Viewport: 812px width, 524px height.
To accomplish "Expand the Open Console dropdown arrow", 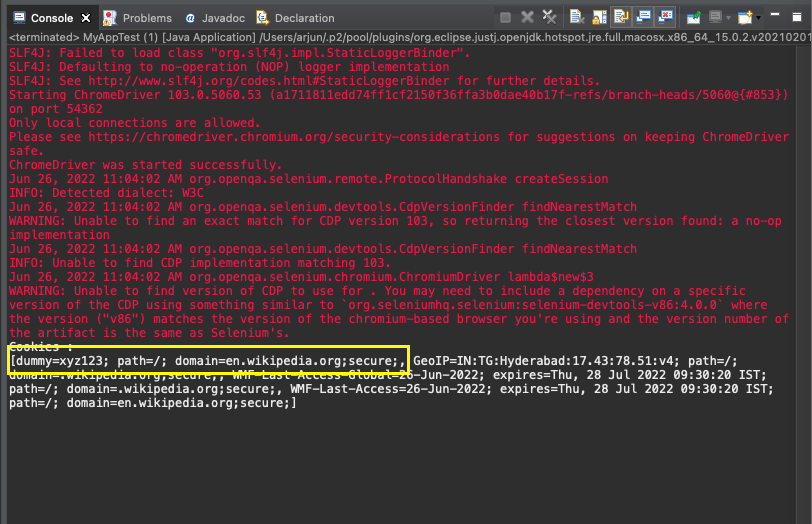I will (x=758, y=18).
